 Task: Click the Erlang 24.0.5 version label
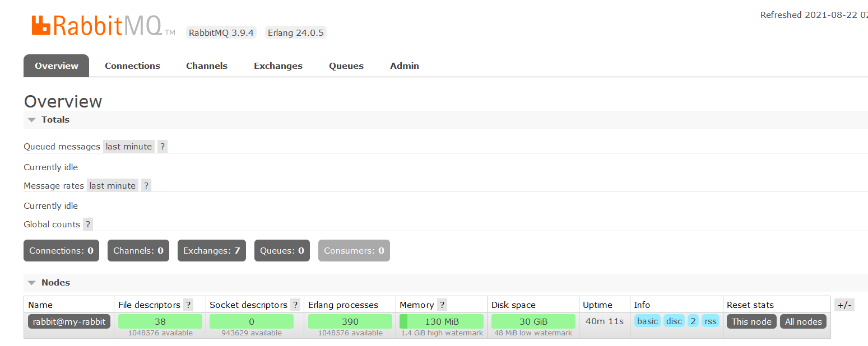tap(296, 32)
